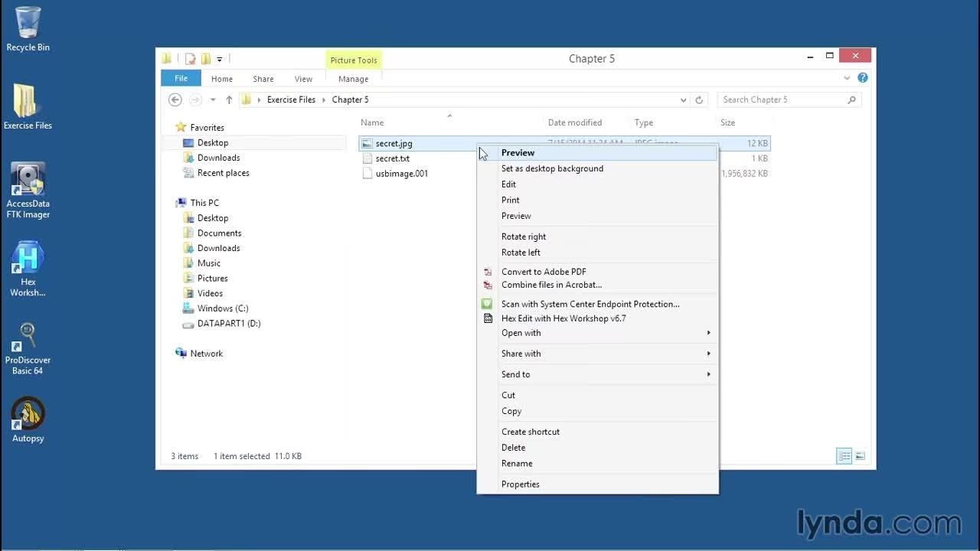Screen dimensions: 980x551
Task: Click the refresh icon beside address bar
Action: (699, 99)
